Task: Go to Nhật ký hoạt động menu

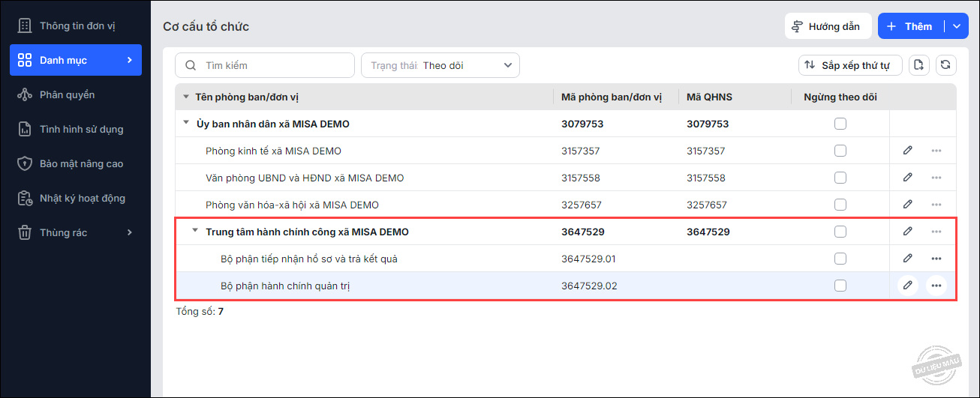Action: (82, 198)
